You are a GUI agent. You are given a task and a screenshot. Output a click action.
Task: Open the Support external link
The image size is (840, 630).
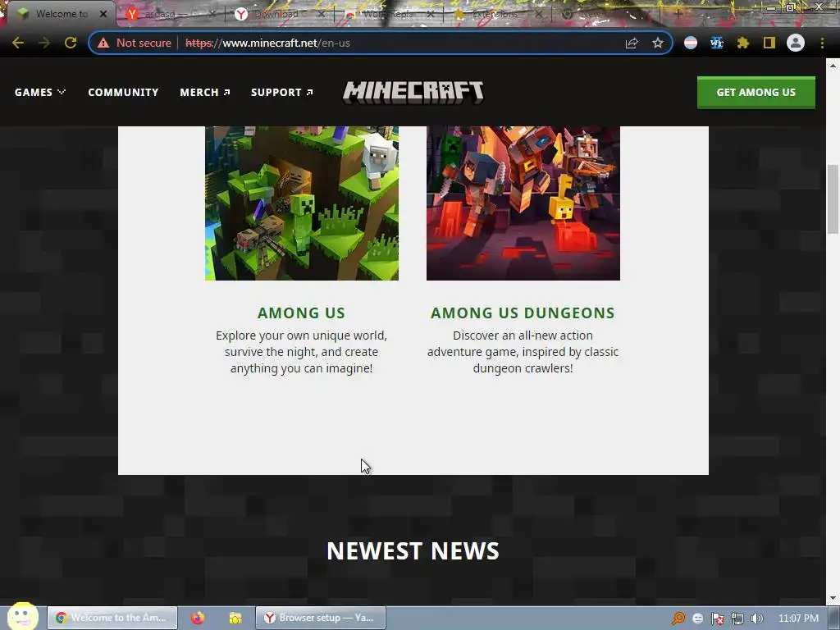click(x=282, y=92)
